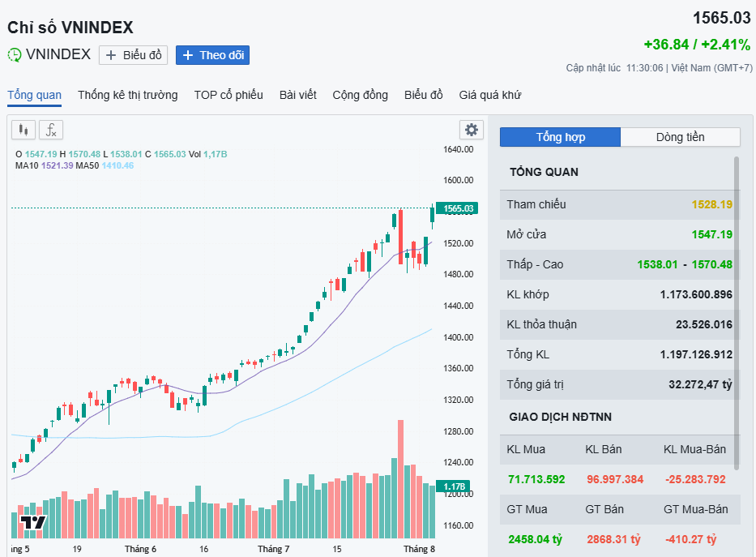756x557 pixels.
Task: Click the GT Mua-Bán value -410.27 tỷ
Action: (691, 539)
